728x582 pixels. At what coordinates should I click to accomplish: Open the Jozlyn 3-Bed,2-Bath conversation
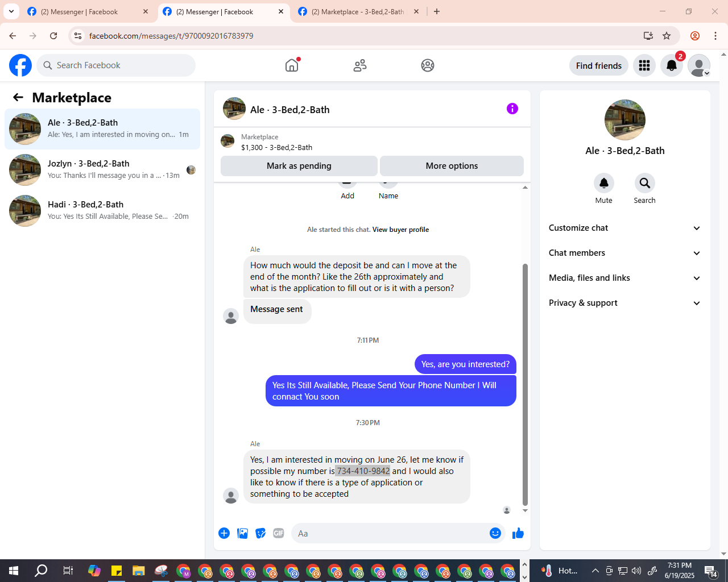102,170
